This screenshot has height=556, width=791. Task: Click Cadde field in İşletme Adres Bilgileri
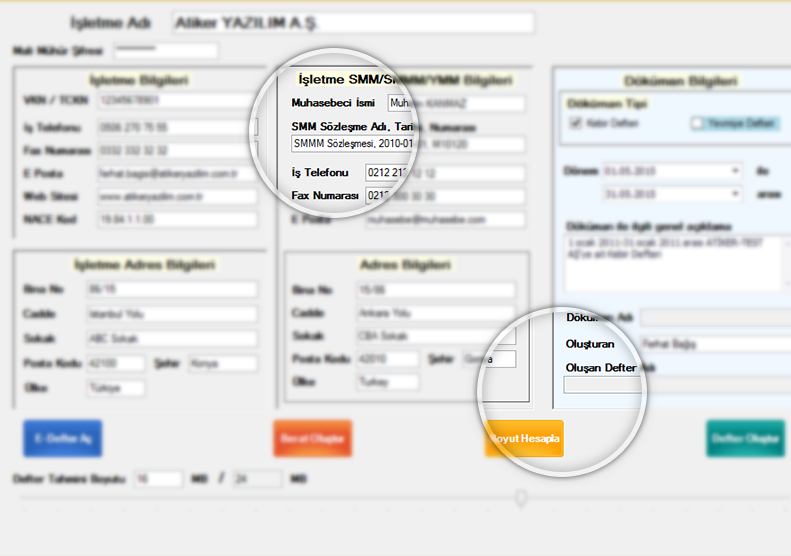(172, 314)
